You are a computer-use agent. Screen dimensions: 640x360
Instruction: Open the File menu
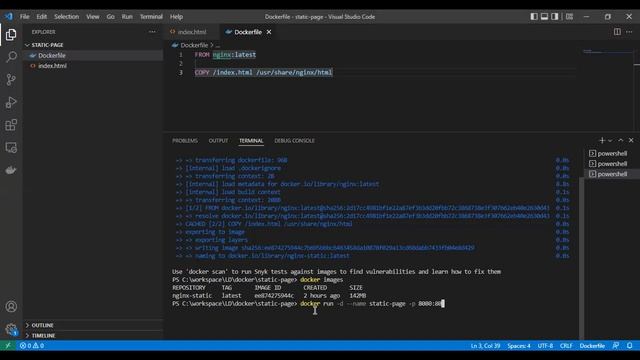[24, 17]
